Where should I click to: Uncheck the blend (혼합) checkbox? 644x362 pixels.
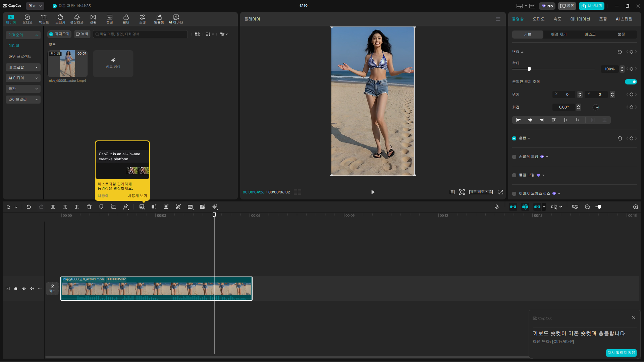click(x=514, y=138)
